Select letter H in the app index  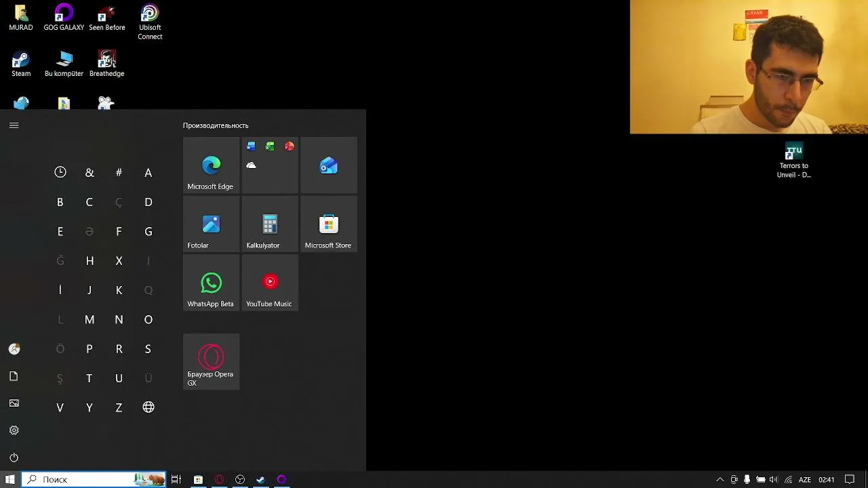pos(90,261)
